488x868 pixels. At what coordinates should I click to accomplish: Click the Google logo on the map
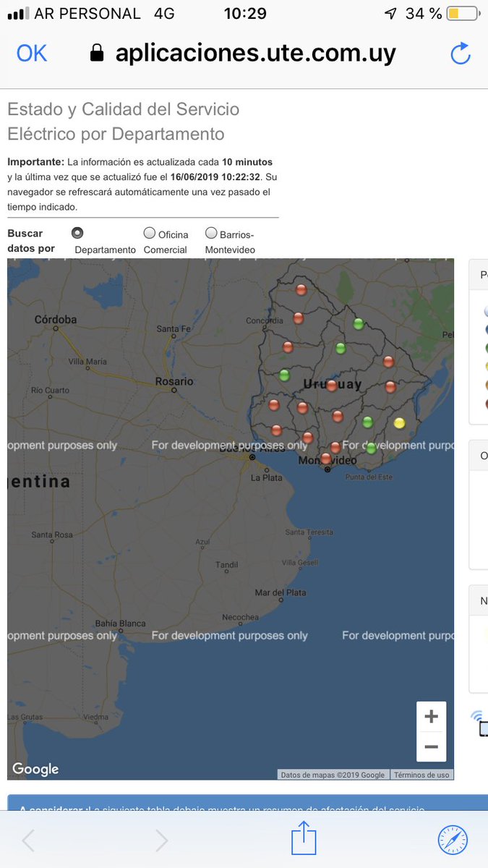tap(35, 769)
